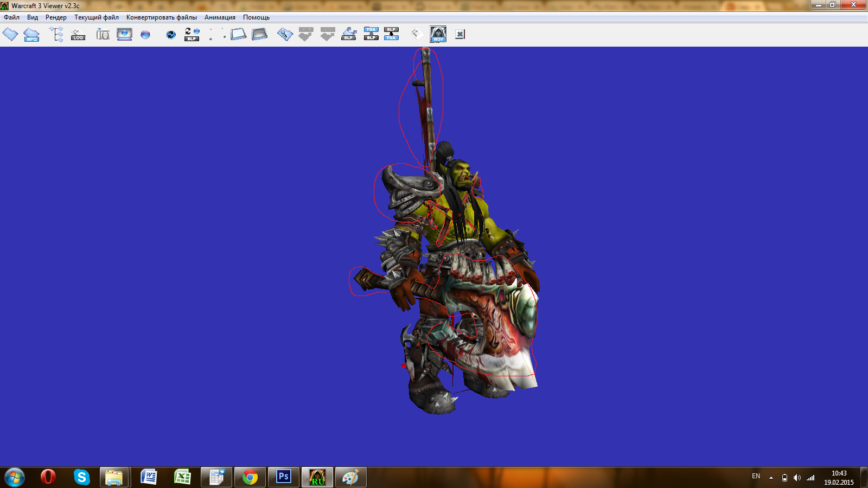Open the Помощь menu

[256, 17]
